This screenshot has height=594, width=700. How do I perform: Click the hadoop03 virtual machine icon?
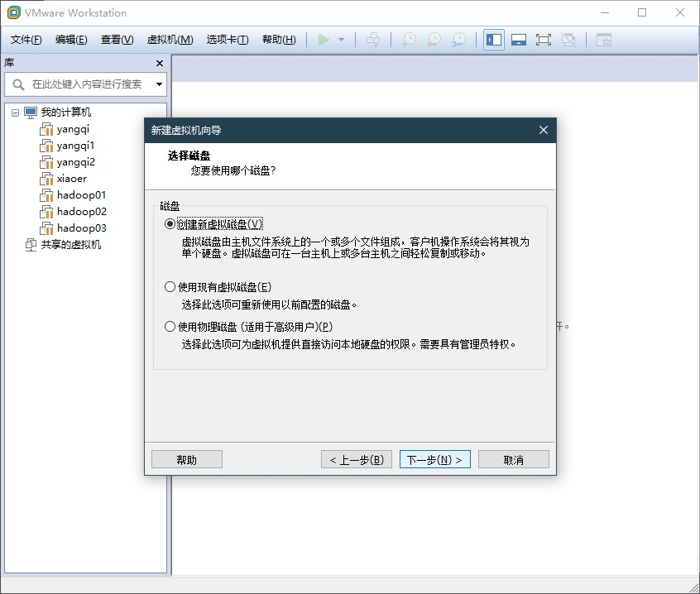pyautogui.click(x=46, y=228)
